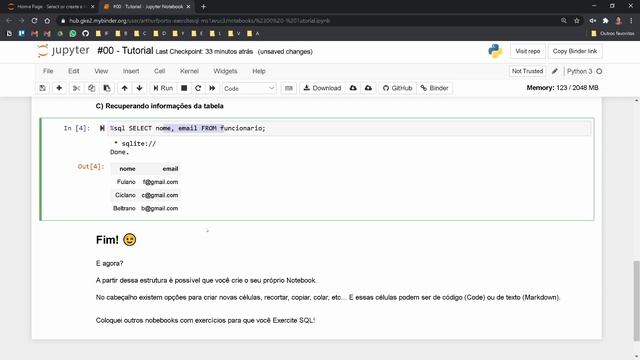Open the GitHub bookmark icon
Image resolution: width=640 pixels, height=360 pixels.
pyautogui.click(x=85, y=33)
